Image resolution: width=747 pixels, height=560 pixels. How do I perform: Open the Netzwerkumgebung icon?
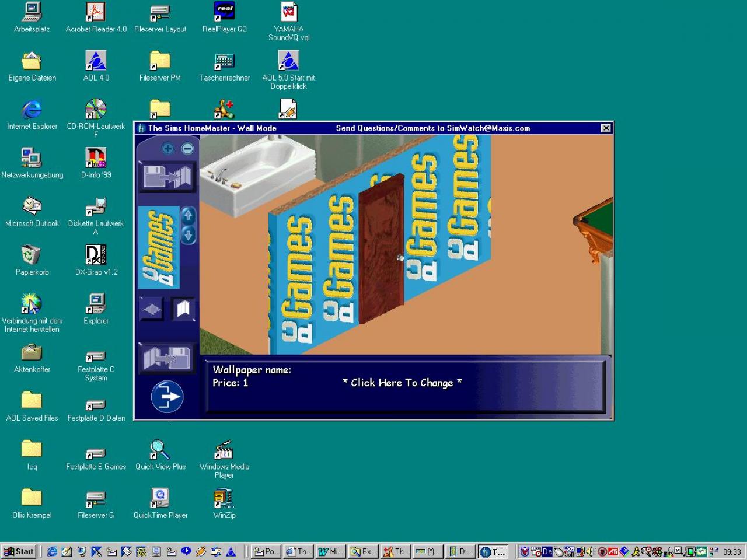click(32, 163)
